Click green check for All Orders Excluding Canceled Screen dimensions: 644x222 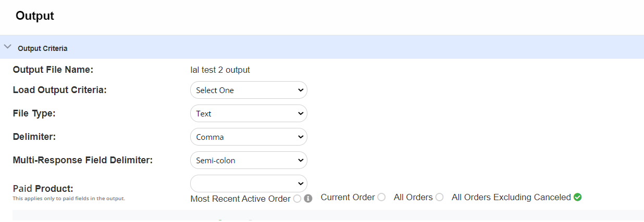(x=577, y=198)
